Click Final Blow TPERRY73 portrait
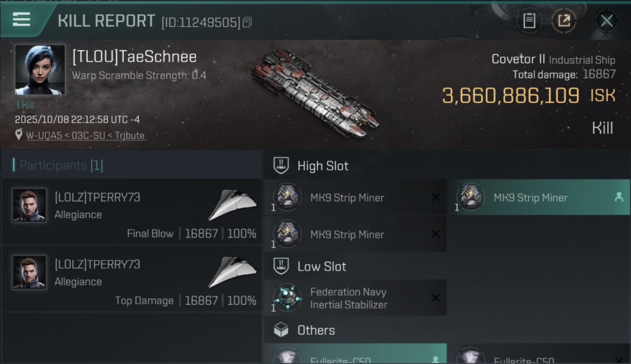 tap(30, 205)
